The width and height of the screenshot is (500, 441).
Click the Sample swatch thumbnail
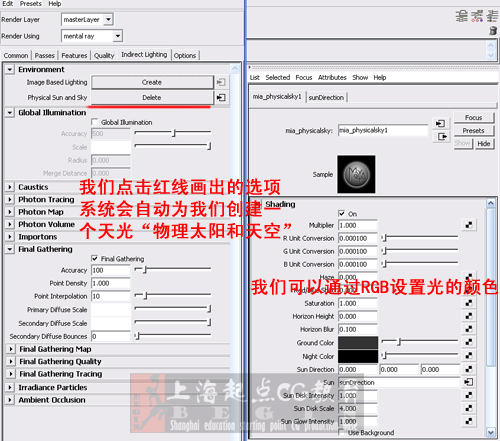pos(356,174)
